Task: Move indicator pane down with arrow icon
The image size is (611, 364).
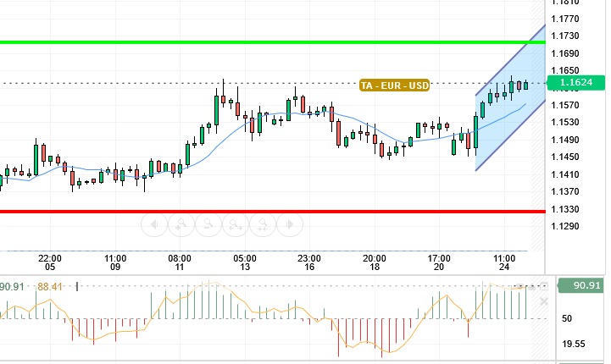Action: tap(519, 286)
